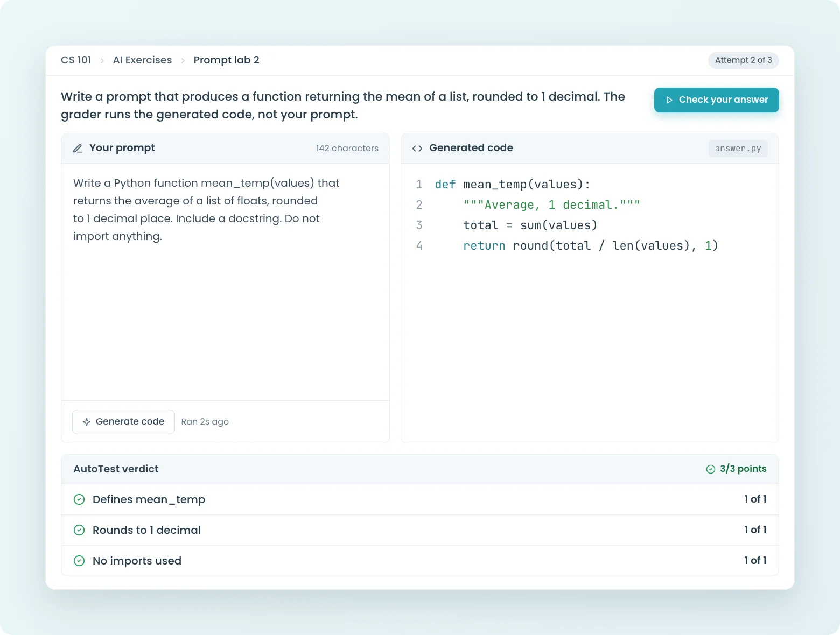This screenshot has width=840, height=635.
Task: Click code line 'def mean_temp(values):'
Action: pos(513,185)
